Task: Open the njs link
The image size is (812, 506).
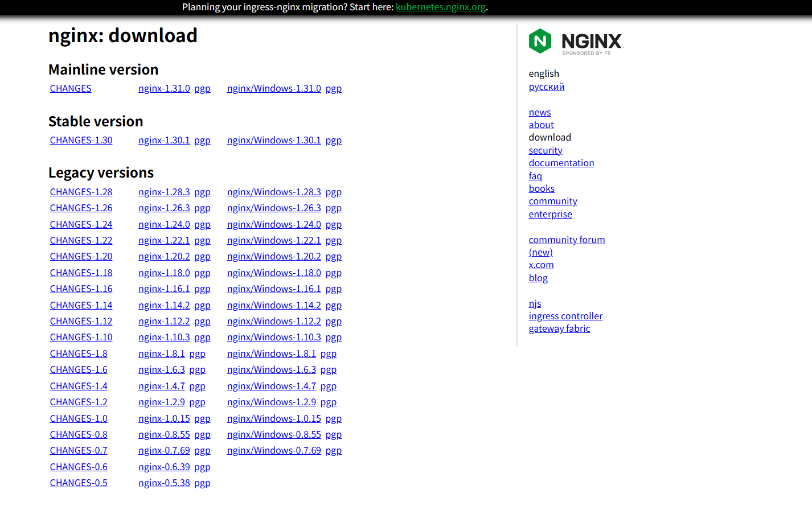Action: pos(535,303)
